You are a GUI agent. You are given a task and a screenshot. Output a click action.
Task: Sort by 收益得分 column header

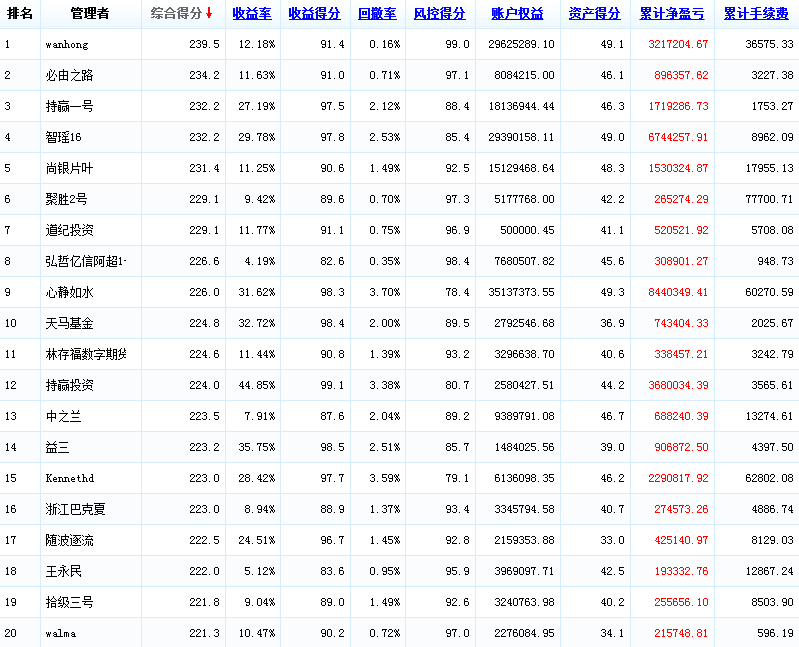(x=314, y=14)
